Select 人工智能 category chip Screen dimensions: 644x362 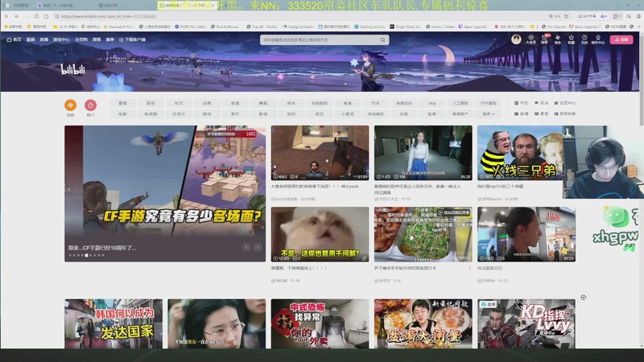[460, 103]
